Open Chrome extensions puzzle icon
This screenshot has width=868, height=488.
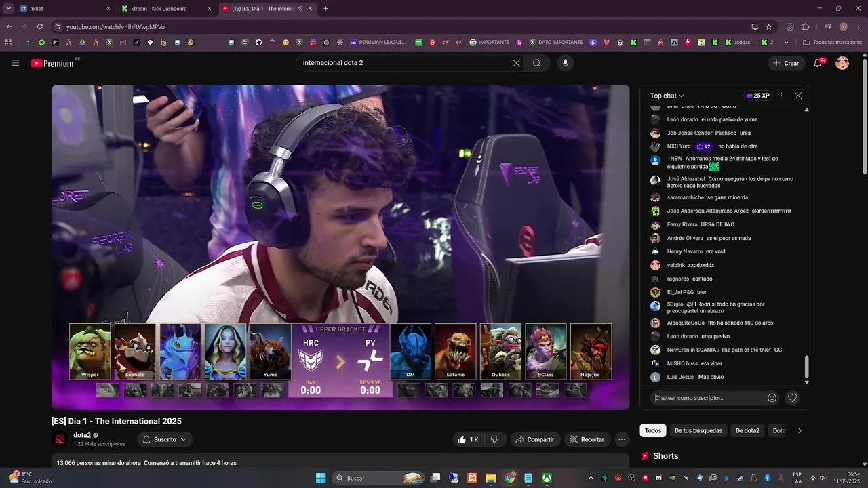click(806, 26)
